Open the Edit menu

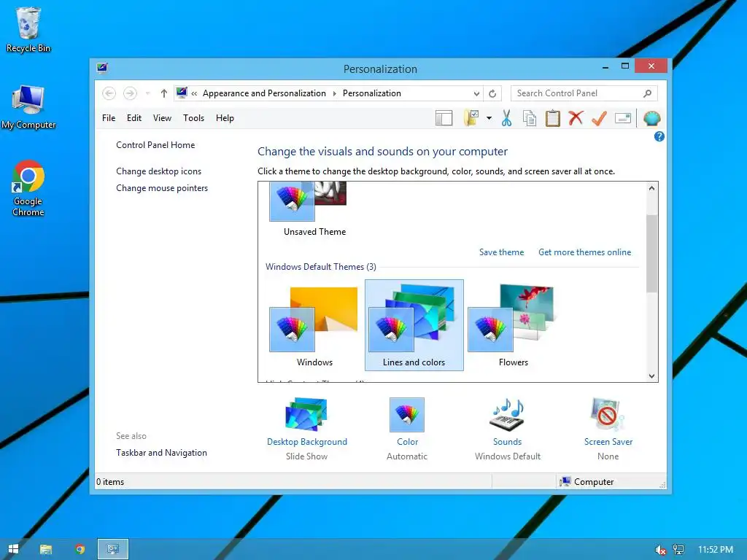coord(134,118)
